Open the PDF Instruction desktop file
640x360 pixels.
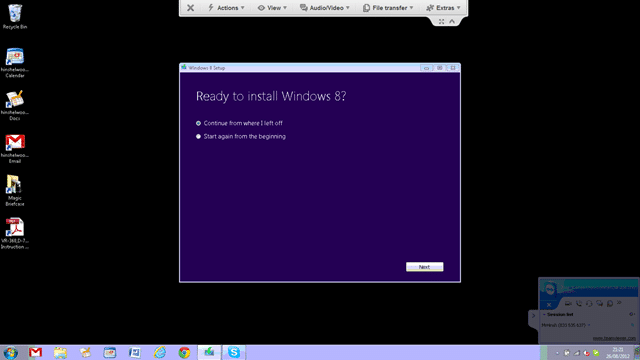click(x=15, y=233)
